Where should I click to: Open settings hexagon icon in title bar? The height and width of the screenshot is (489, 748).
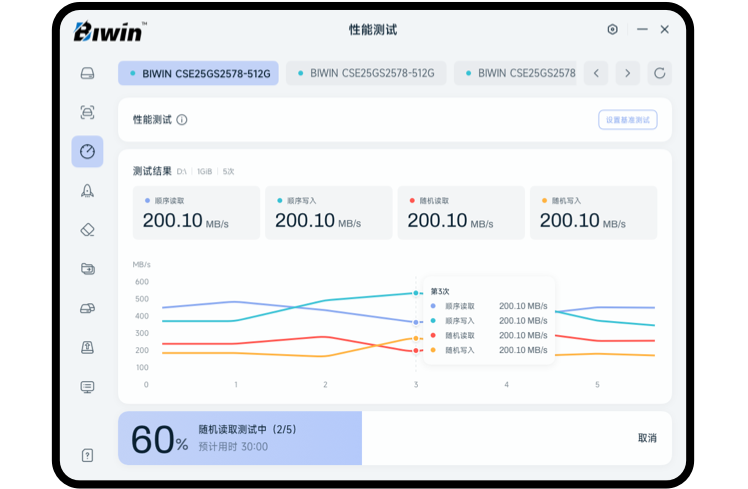click(613, 30)
